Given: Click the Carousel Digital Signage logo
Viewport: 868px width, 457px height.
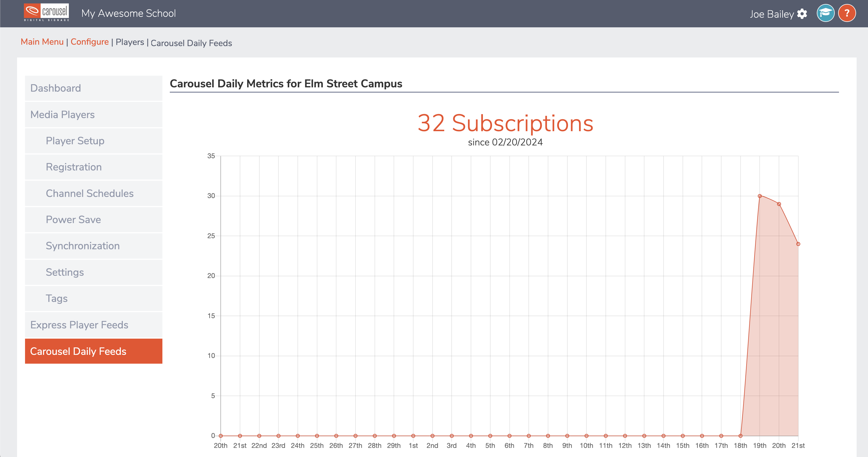Looking at the screenshot, I should 47,13.
